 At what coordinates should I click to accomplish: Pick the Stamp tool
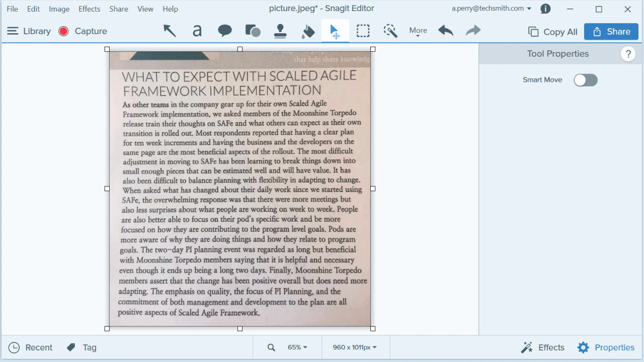point(280,31)
